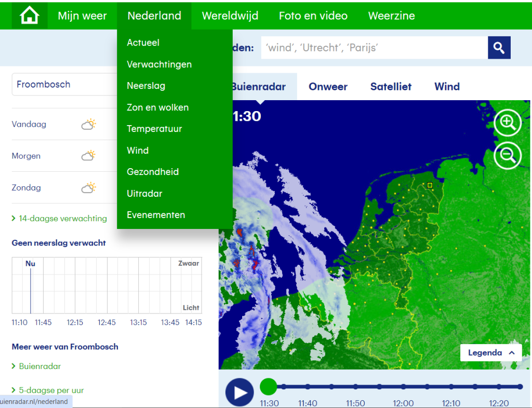Open Mijn weer menu
Screen dimensions: 532x408
[82, 16]
